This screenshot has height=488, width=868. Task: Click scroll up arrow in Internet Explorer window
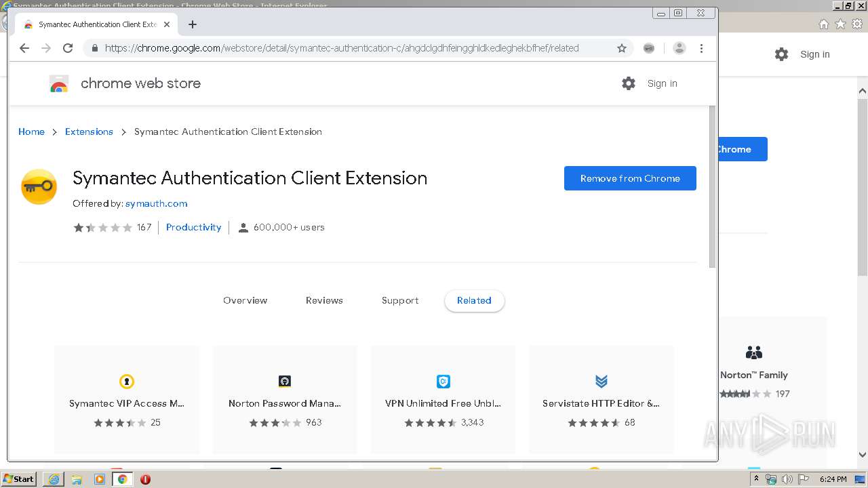862,91
